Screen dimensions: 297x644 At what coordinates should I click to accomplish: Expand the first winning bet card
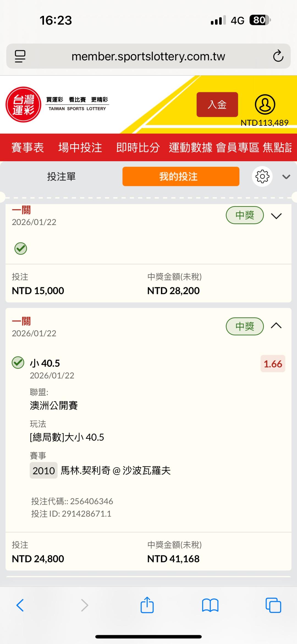[x=276, y=216]
